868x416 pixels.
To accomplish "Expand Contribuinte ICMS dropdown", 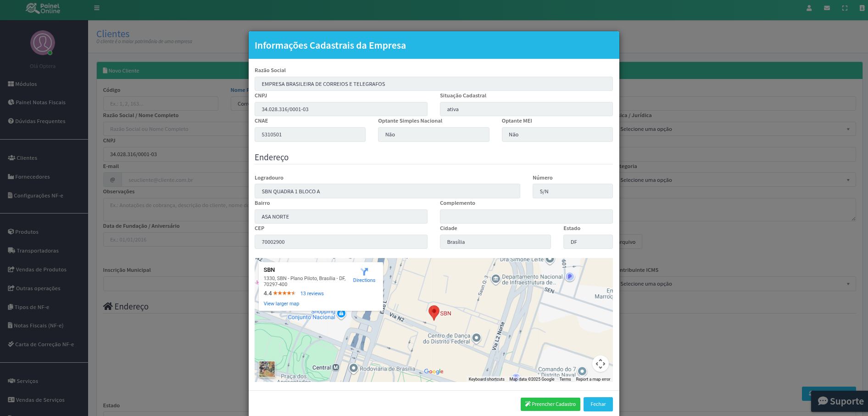I will [737, 284].
